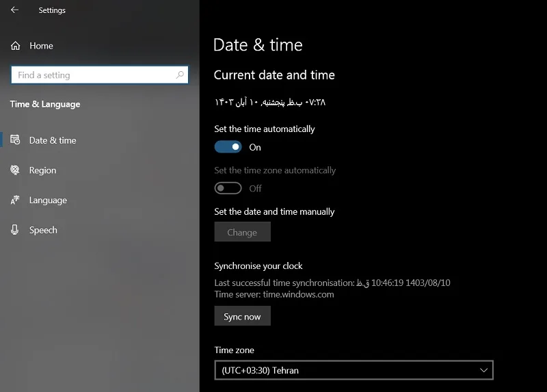547x392 pixels.
Task: Switch to Speech settings section
Action: tap(43, 230)
